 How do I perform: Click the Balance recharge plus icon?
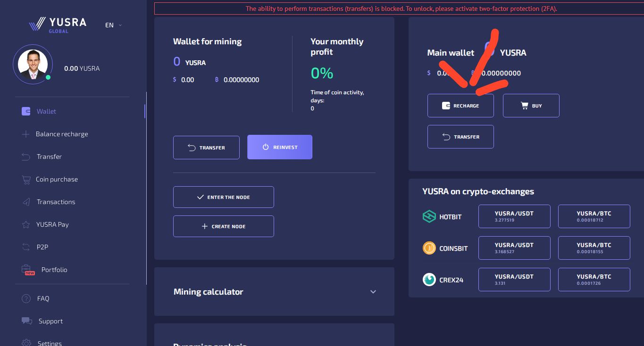(x=25, y=134)
